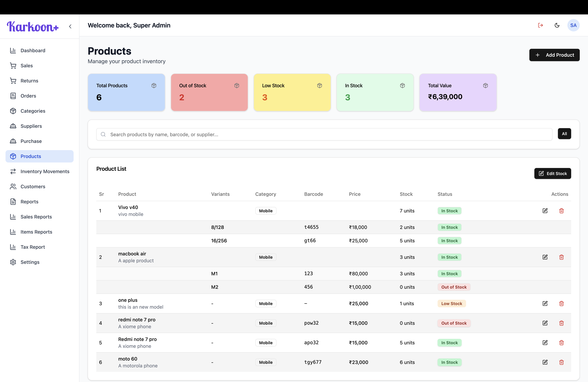
Task: Toggle dark mode with the moon icon
Action: pyautogui.click(x=557, y=25)
